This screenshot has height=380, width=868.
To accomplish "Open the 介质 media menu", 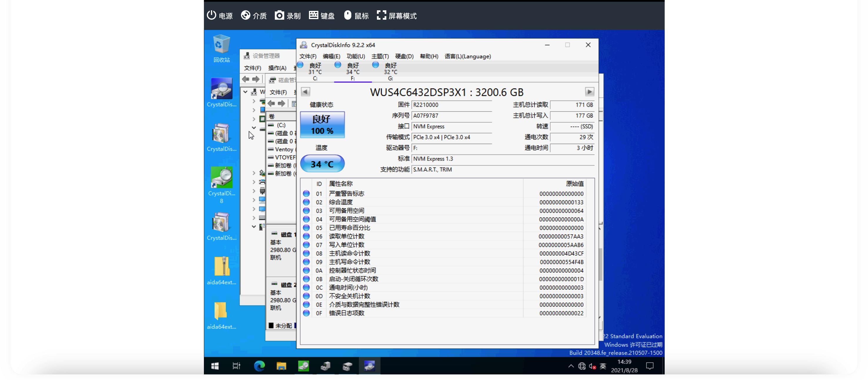I will pos(254,16).
